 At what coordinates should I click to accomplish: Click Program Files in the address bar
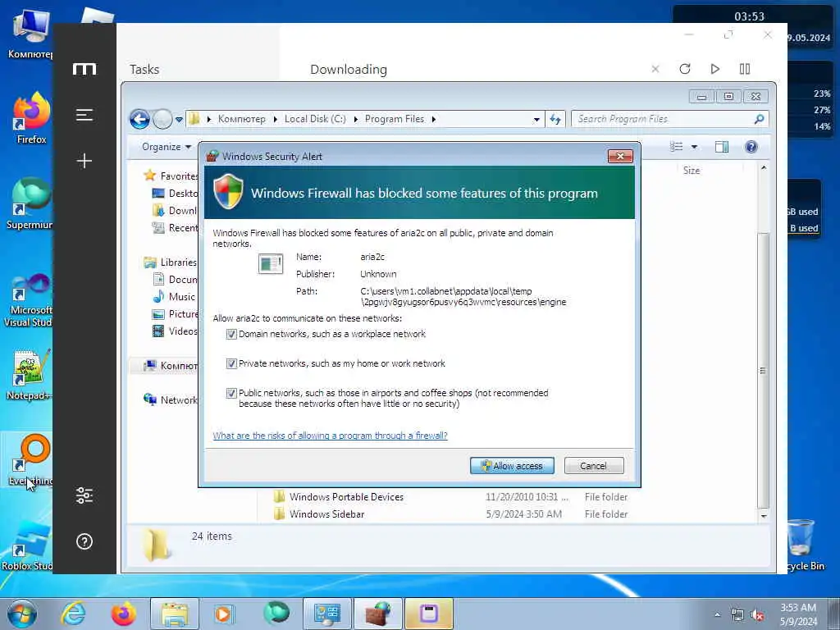coord(395,119)
